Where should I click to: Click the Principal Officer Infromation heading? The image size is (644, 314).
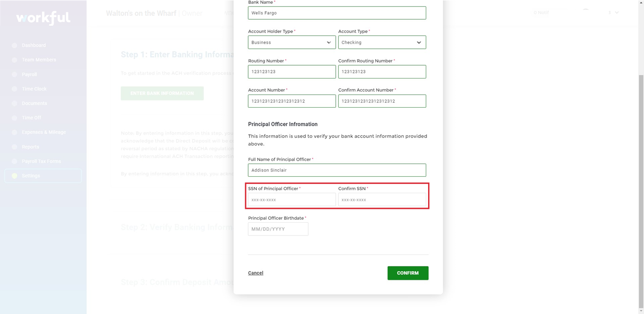283,124
